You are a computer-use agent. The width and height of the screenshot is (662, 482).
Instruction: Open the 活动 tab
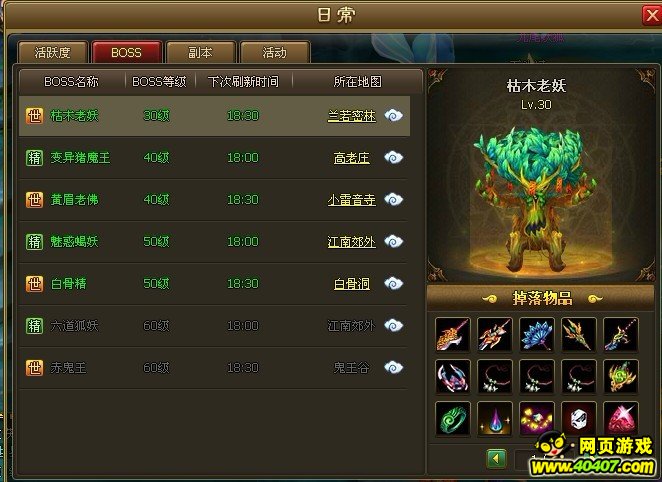pos(275,52)
